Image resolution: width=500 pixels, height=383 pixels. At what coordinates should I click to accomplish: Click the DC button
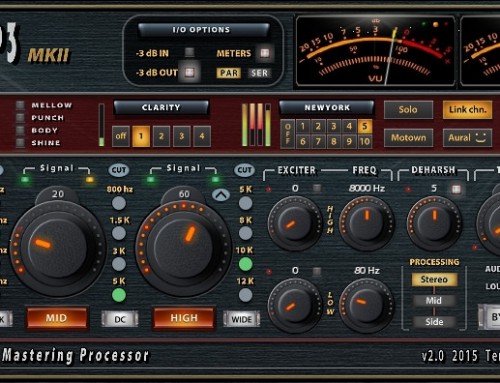click(x=120, y=319)
